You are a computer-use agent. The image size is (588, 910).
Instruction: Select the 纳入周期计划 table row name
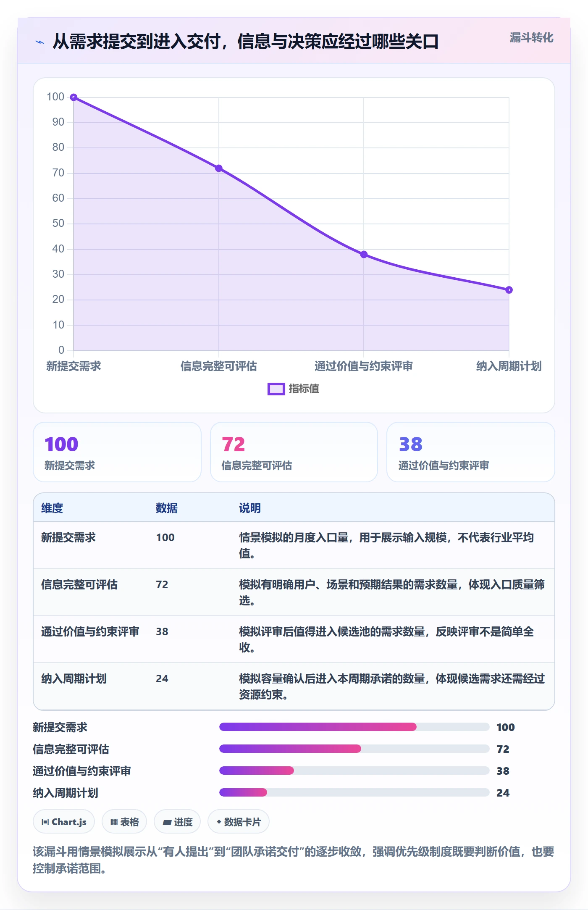coord(74,679)
